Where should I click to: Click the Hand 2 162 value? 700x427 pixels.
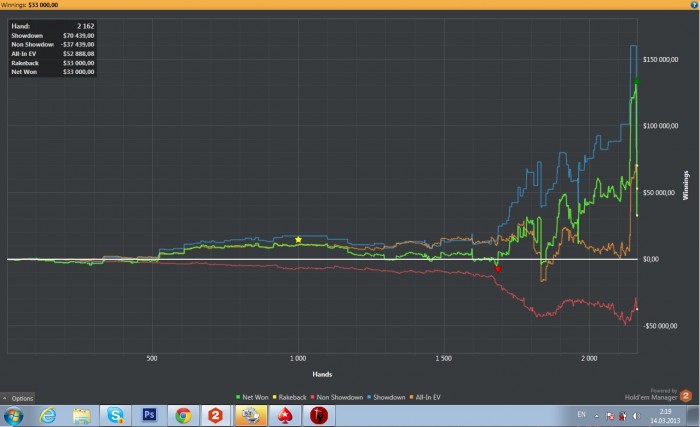(86, 26)
